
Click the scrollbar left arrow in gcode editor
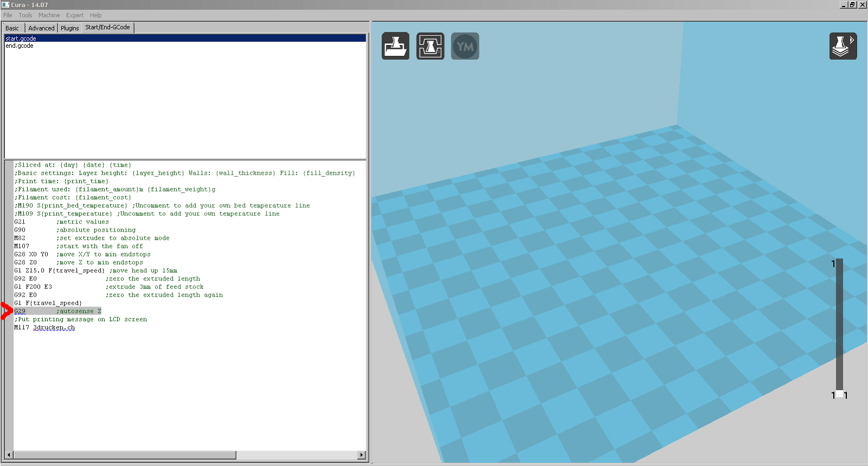9,455
